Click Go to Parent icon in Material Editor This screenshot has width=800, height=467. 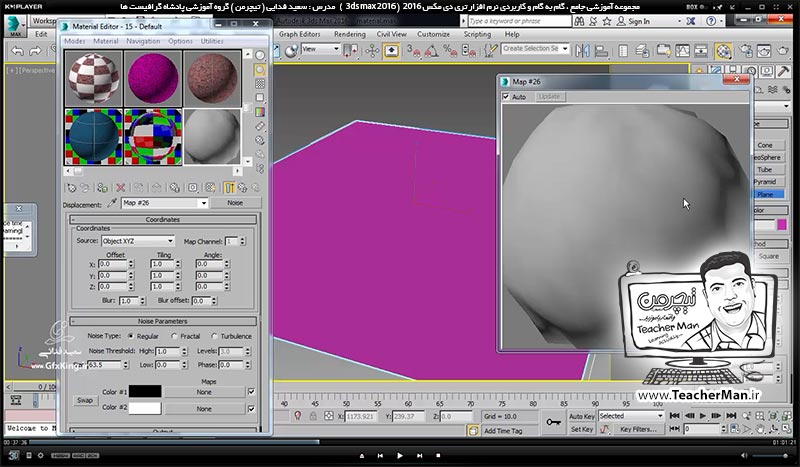click(242, 188)
